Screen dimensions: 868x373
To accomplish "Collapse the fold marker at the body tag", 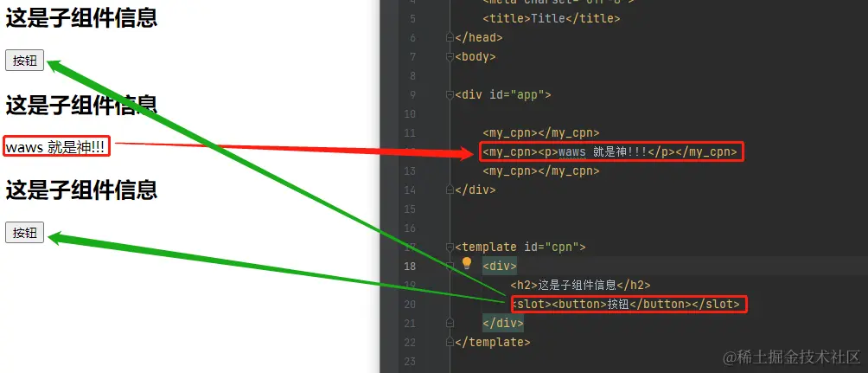I will (450, 56).
